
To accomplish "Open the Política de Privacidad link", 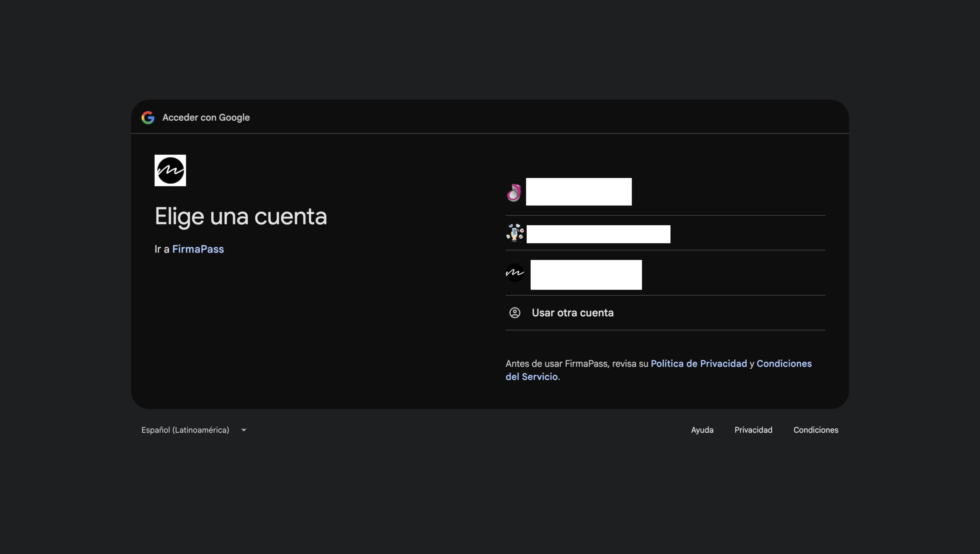I will click(699, 364).
